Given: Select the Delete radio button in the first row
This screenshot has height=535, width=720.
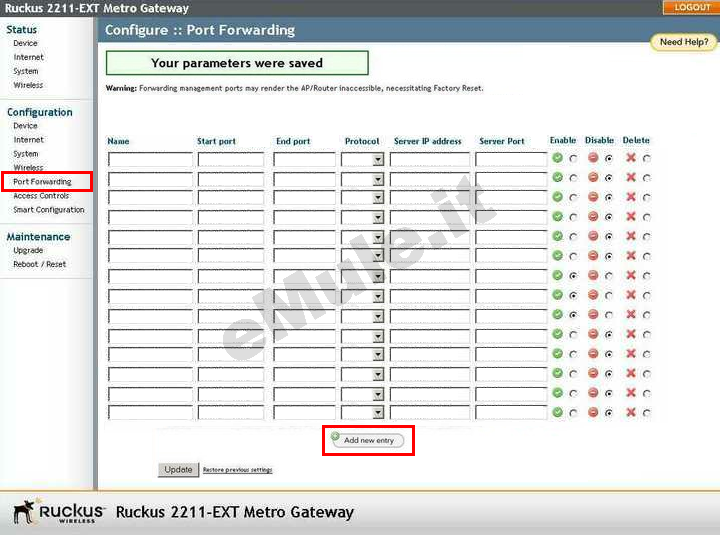Looking at the screenshot, I should click(647, 159).
